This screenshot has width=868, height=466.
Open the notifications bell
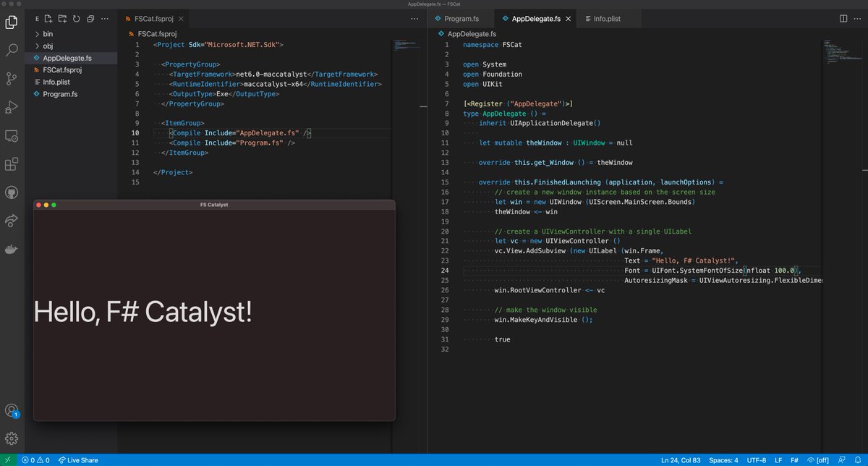859,460
